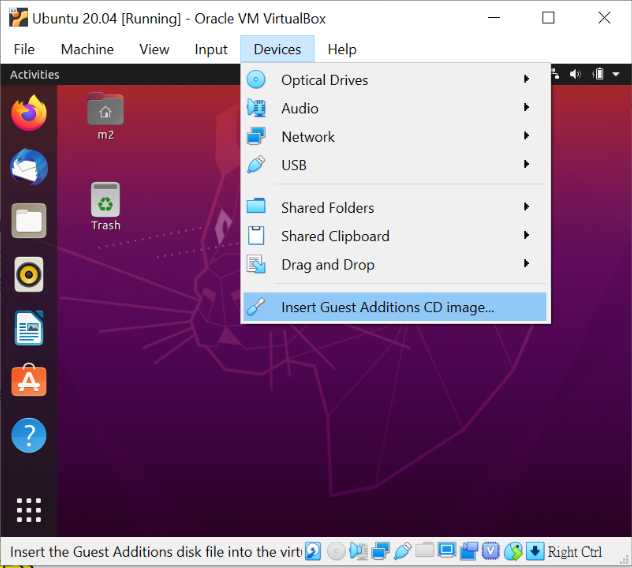Open Help from the Ubuntu dock
The height and width of the screenshot is (568, 632).
[29, 435]
